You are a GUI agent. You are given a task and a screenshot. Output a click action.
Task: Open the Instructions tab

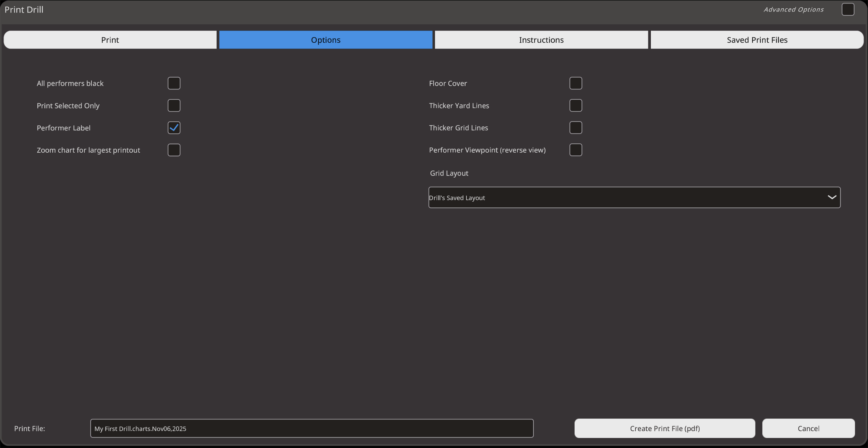pyautogui.click(x=541, y=40)
